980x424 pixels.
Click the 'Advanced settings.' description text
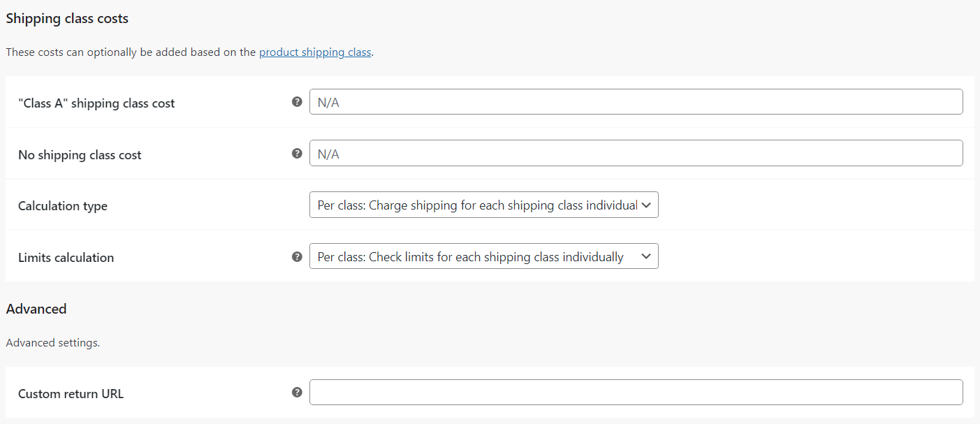(x=53, y=343)
